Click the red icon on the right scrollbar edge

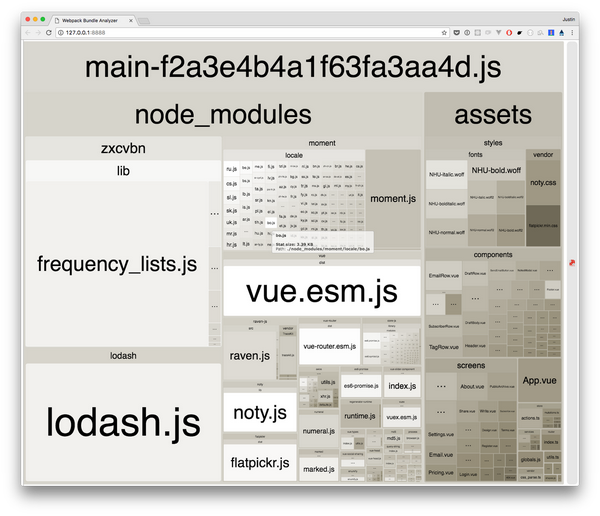(572, 263)
